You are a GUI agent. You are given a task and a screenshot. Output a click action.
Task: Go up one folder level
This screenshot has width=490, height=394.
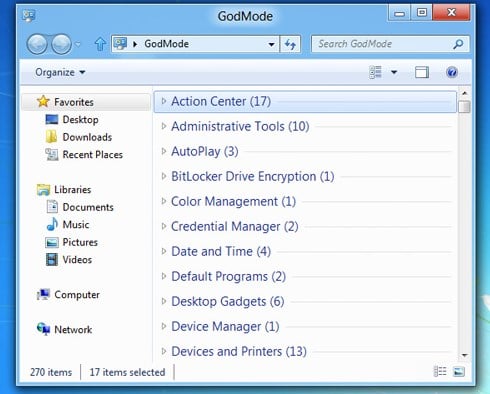(100, 44)
